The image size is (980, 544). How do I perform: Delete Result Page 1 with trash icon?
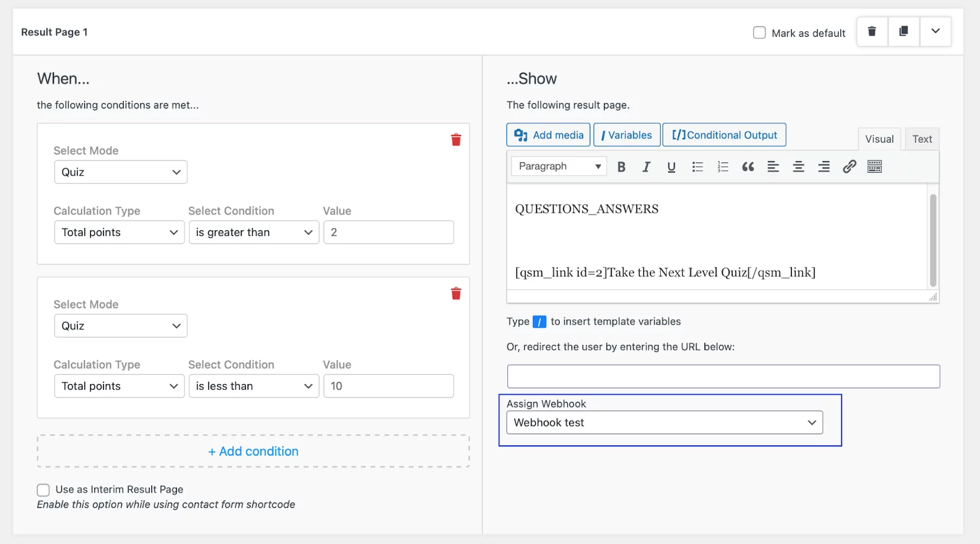(872, 31)
